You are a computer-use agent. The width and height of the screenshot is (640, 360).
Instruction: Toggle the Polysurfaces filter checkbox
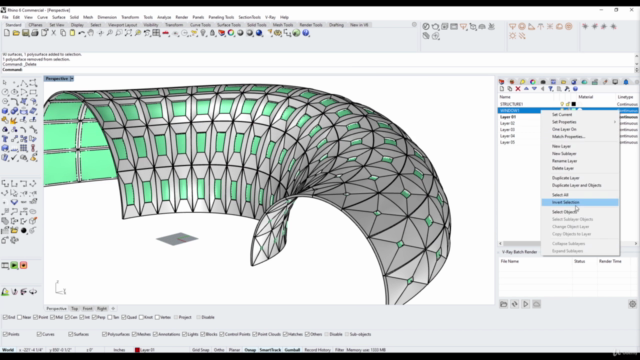(104, 334)
